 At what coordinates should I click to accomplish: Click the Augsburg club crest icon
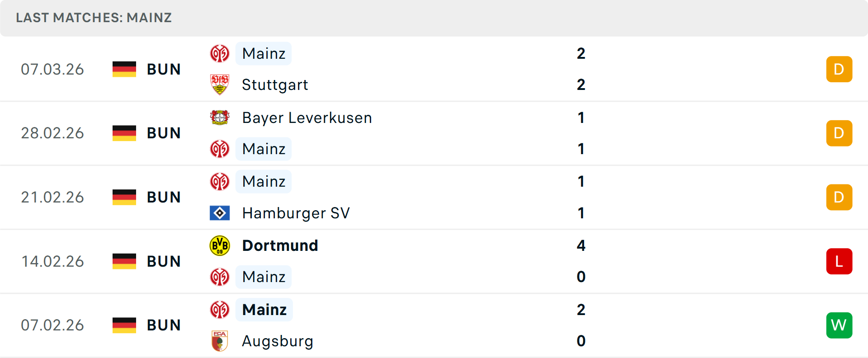pos(220,341)
